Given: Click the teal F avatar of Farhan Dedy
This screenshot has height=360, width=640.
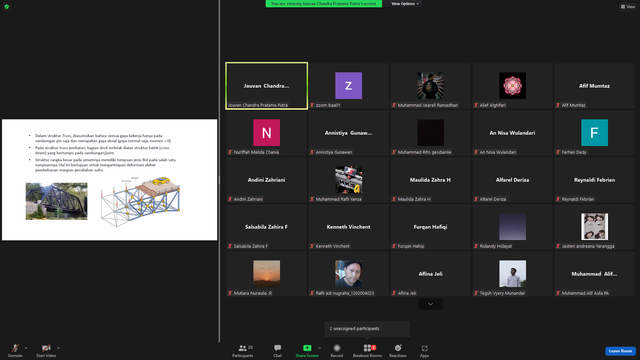Looking at the screenshot, I should pyautogui.click(x=594, y=133).
